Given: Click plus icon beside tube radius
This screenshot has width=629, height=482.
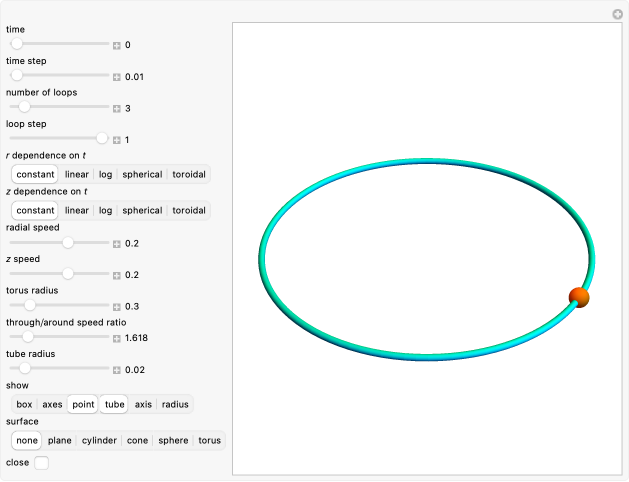Looking at the screenshot, I should (x=117, y=370).
